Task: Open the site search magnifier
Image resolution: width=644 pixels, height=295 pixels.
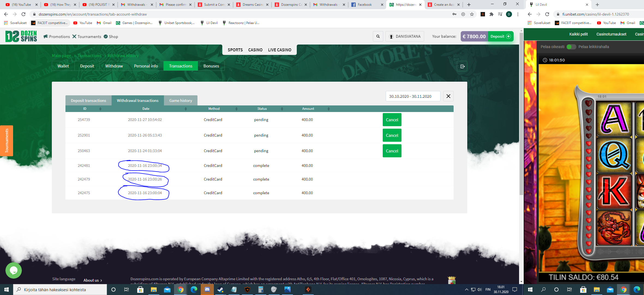Action: [378, 36]
